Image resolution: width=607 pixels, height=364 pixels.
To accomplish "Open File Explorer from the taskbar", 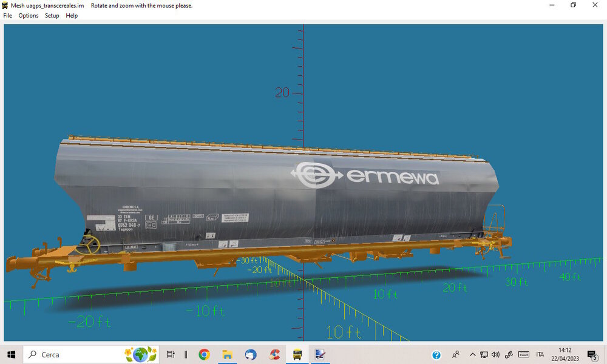I will click(227, 354).
